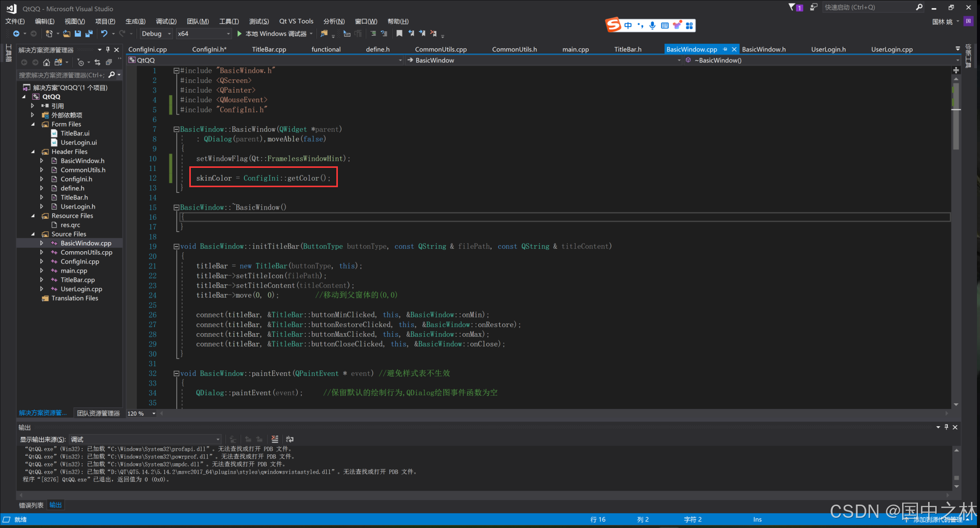The width and height of the screenshot is (980, 528).
Task: Open the 120 % zoom dropdown
Action: click(154, 414)
